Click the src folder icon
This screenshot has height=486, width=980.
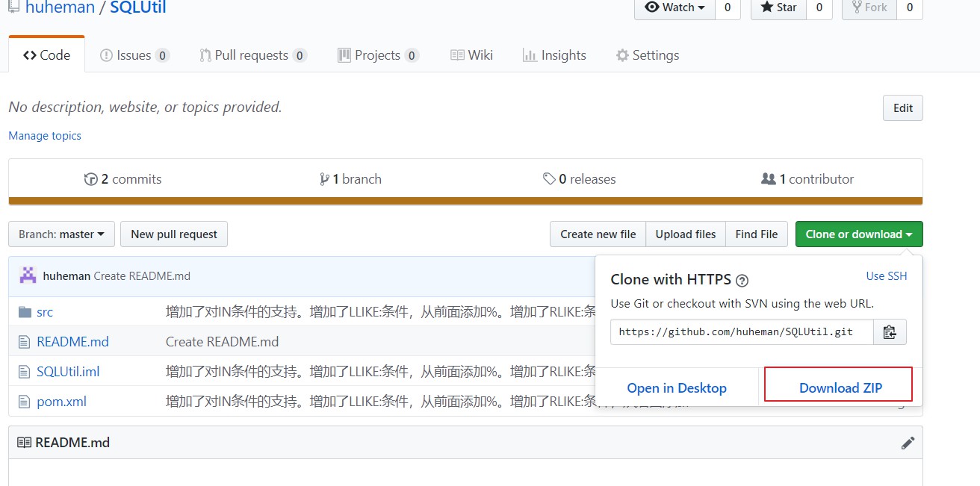(25, 312)
